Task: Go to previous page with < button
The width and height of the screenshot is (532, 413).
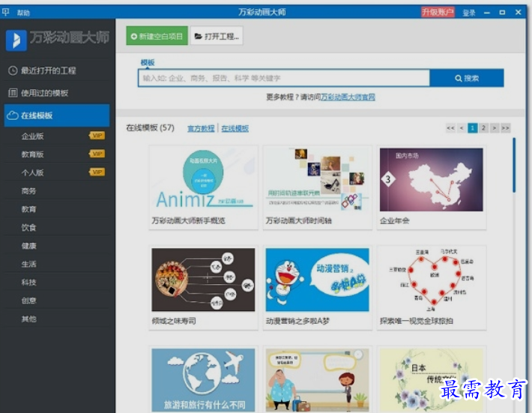Action: pyautogui.click(x=462, y=128)
